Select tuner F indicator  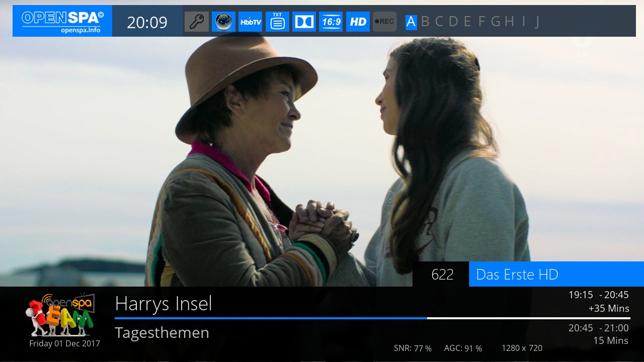point(481,22)
